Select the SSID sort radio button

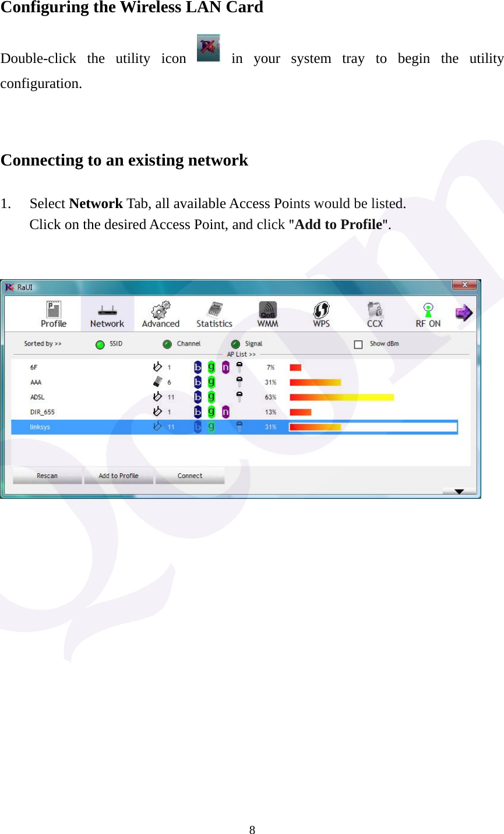pyautogui.click(x=100, y=344)
